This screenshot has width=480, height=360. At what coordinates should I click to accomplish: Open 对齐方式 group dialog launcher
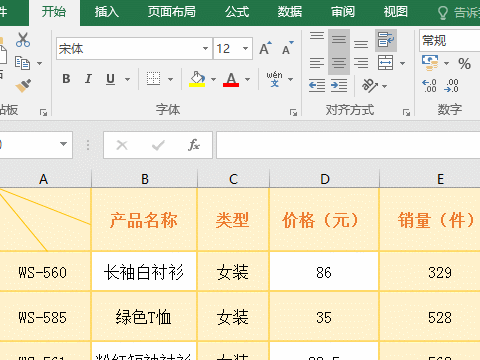coord(406,113)
